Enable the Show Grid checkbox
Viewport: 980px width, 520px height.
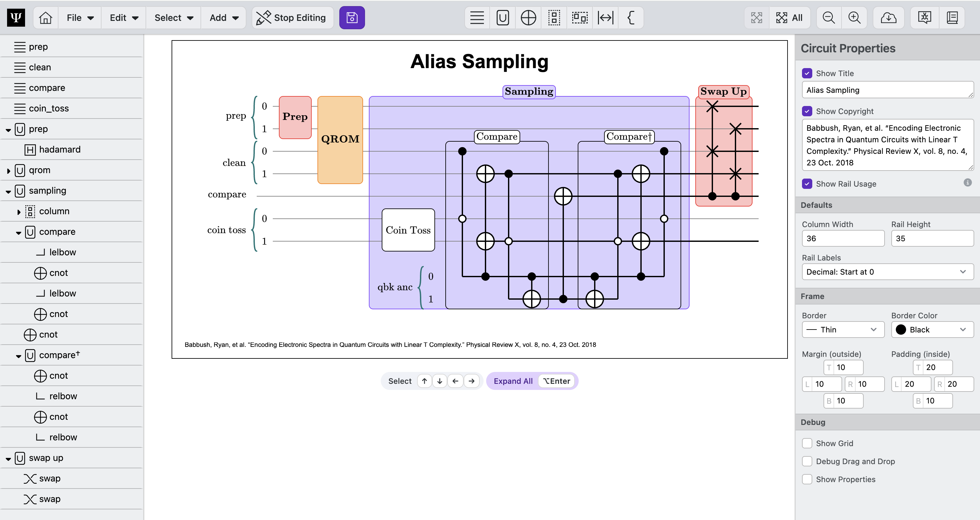point(806,443)
